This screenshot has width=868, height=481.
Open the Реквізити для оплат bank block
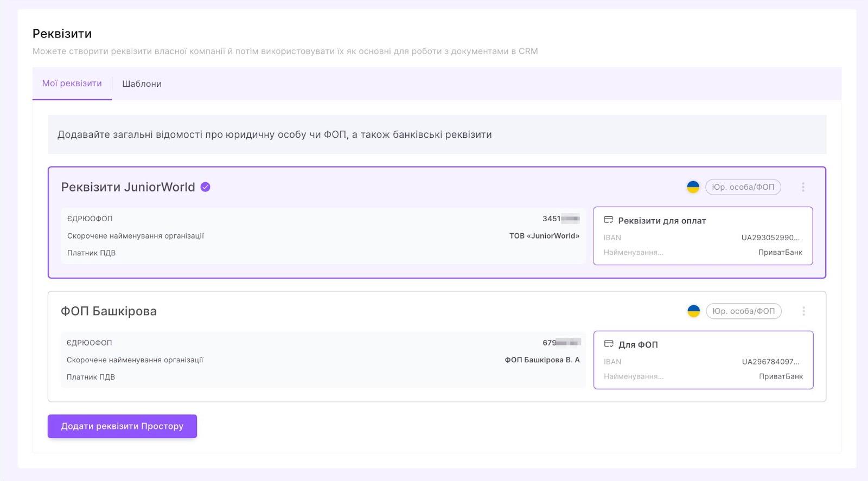point(703,236)
